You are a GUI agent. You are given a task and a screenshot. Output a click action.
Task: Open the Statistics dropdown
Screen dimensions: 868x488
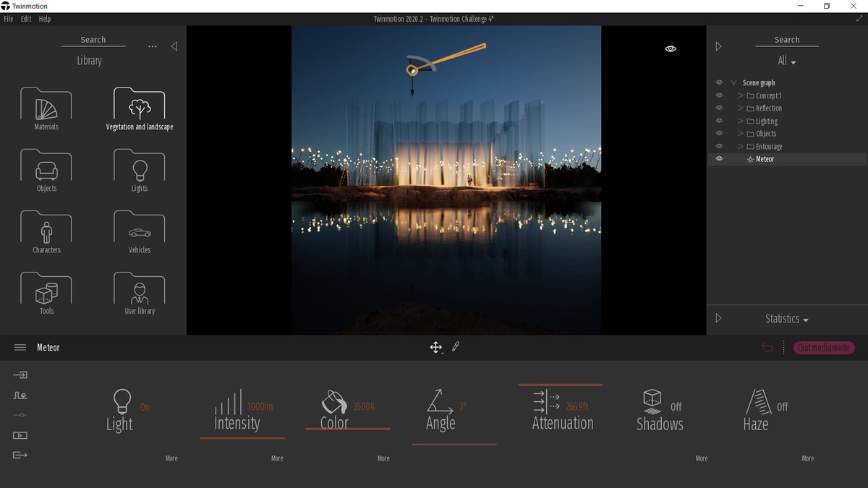(786, 319)
